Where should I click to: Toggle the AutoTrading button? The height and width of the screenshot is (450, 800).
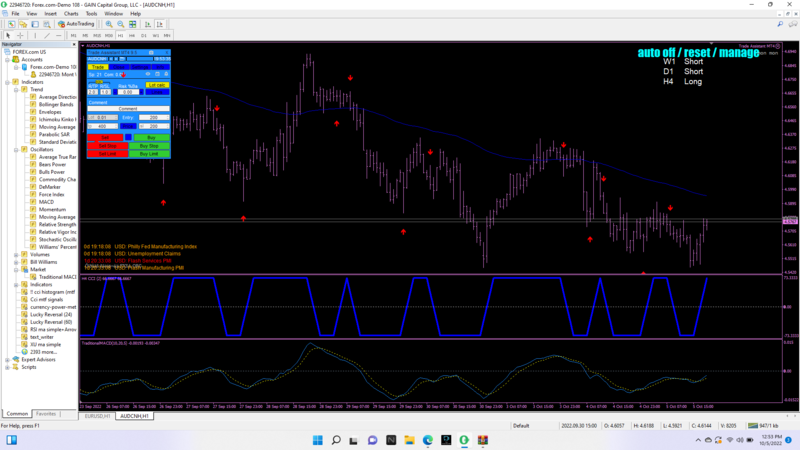76,24
